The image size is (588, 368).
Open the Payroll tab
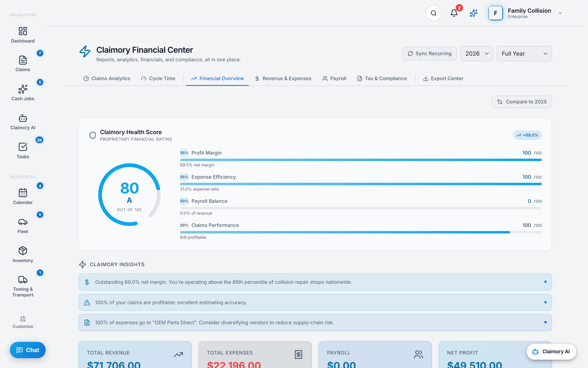click(334, 79)
